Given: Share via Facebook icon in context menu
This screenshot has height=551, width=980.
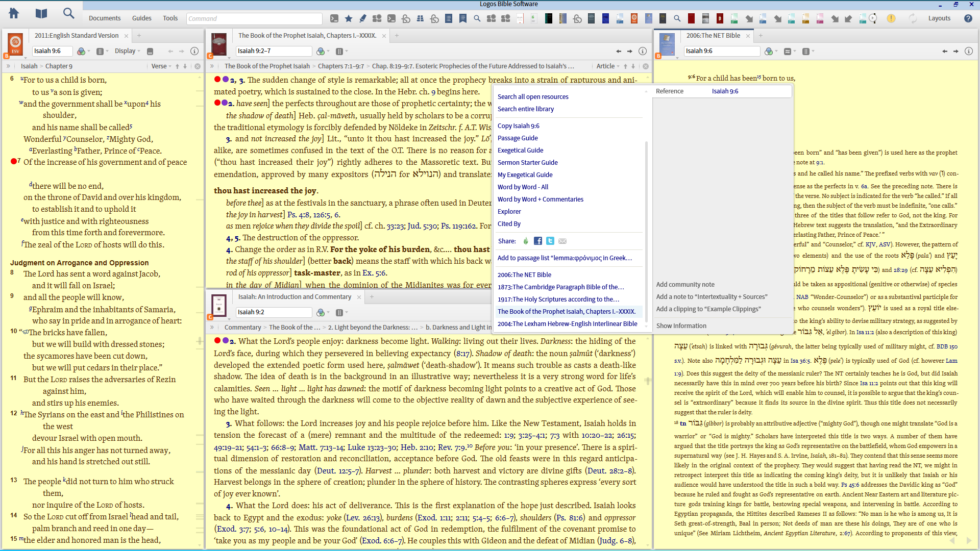Looking at the screenshot, I should click(x=538, y=241).
